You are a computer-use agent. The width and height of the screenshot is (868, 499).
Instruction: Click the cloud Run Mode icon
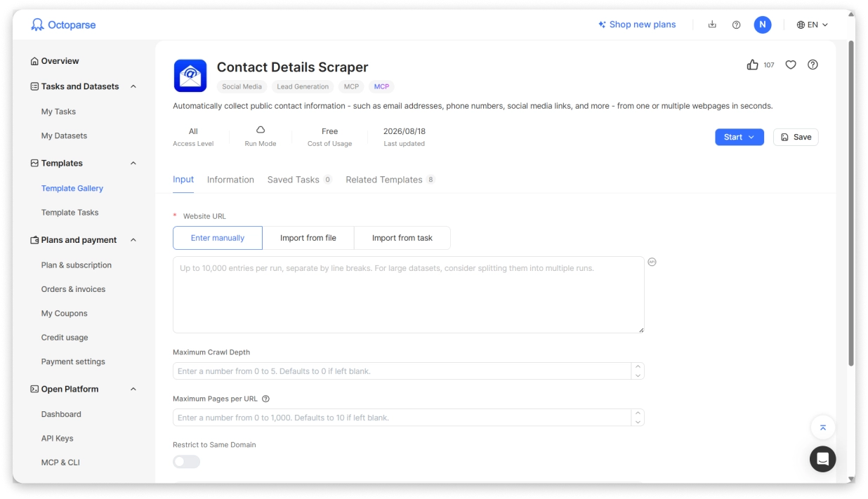(261, 130)
